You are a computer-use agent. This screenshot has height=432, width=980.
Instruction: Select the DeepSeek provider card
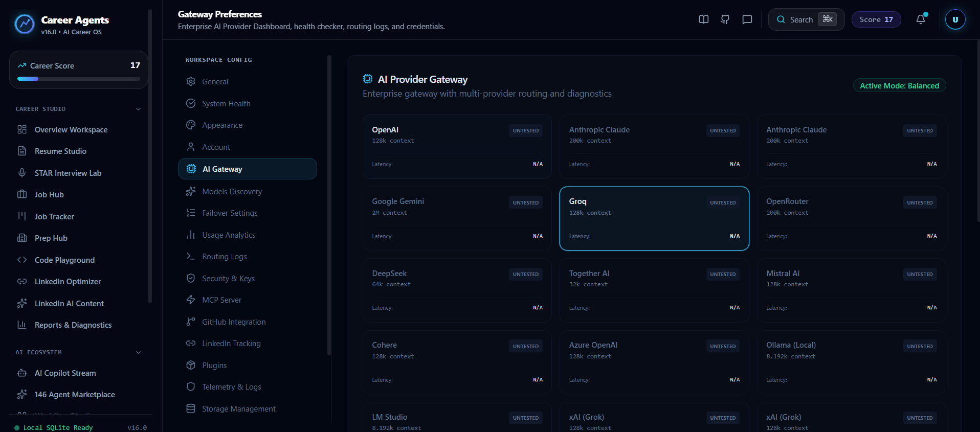click(x=457, y=290)
